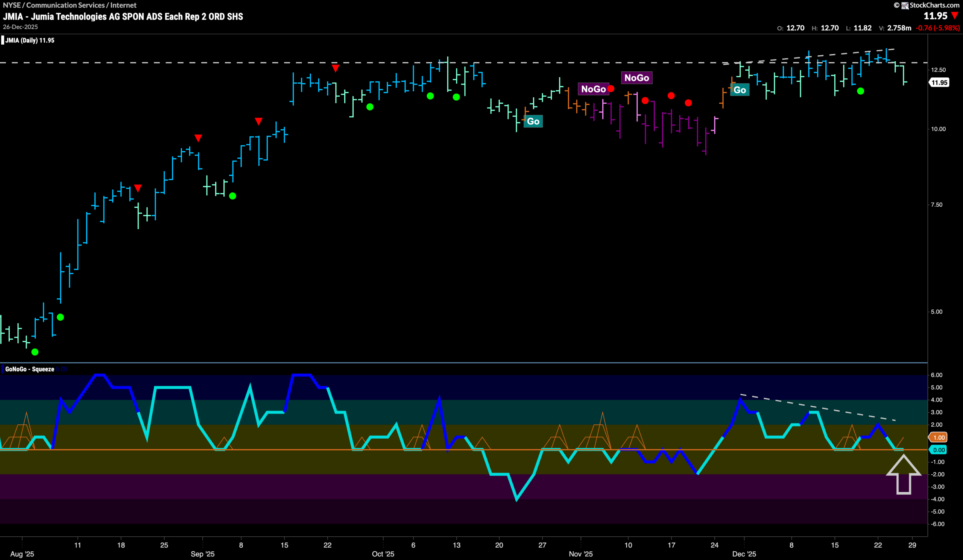Click the Go label near early December

[x=740, y=90]
